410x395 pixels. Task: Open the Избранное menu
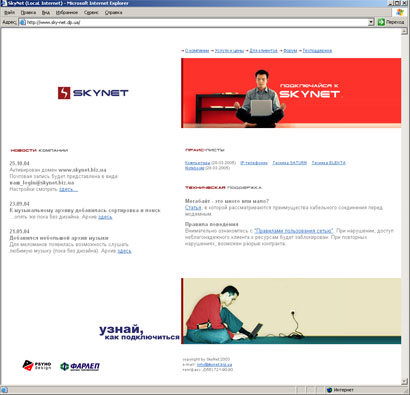pos(67,12)
